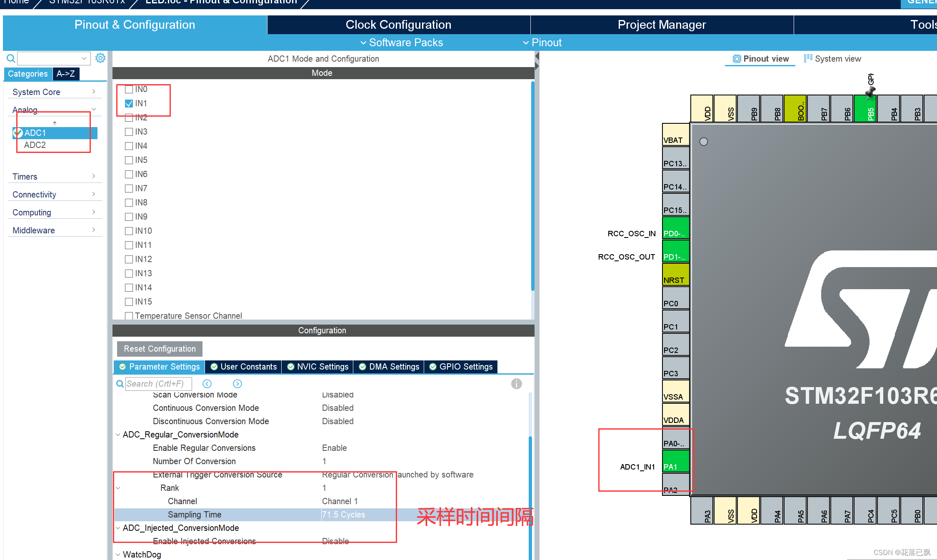Enable the IN13 channel checkbox

click(x=129, y=273)
